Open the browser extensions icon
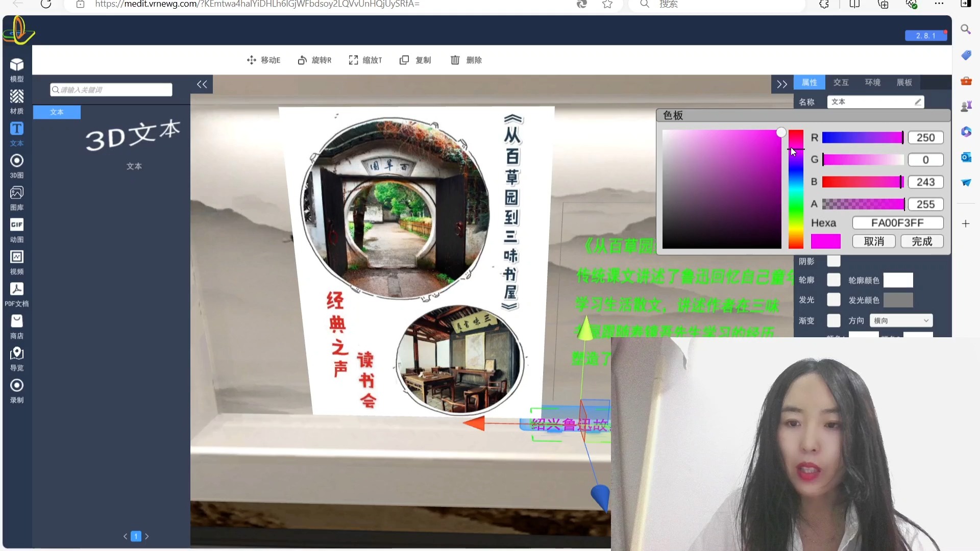The height and width of the screenshot is (551, 980). (824, 4)
